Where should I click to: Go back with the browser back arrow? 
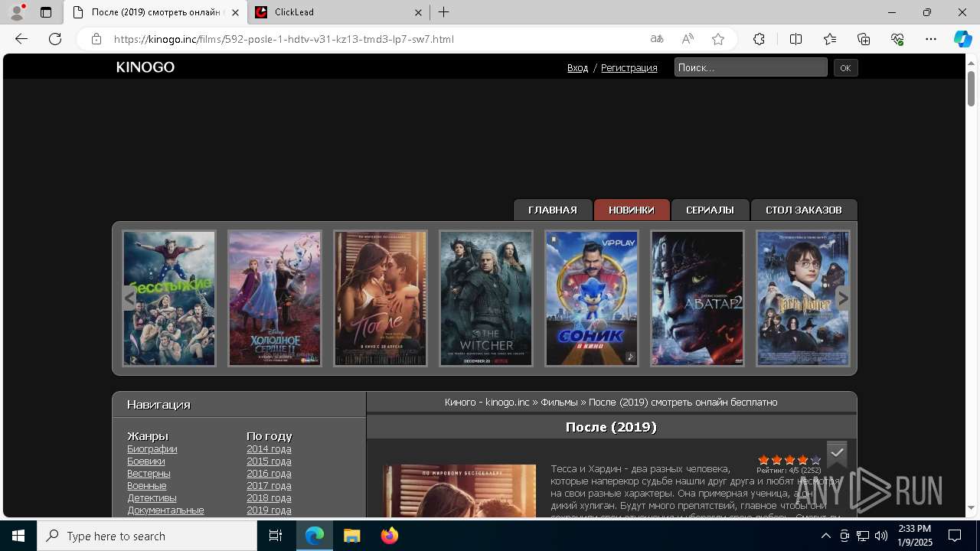[21, 39]
